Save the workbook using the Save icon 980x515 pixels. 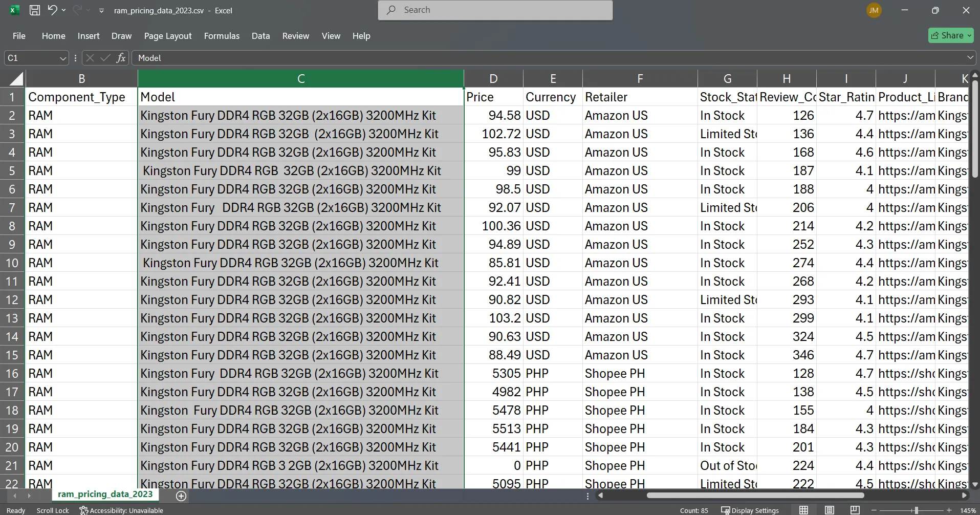click(x=34, y=10)
